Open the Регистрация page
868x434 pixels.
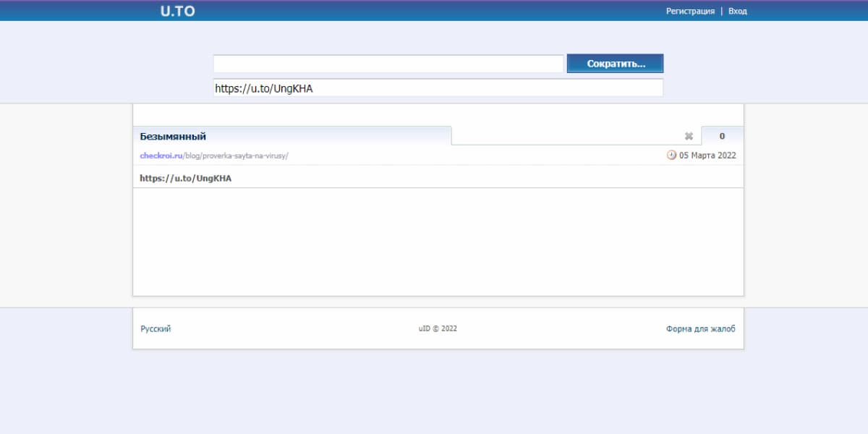(690, 11)
